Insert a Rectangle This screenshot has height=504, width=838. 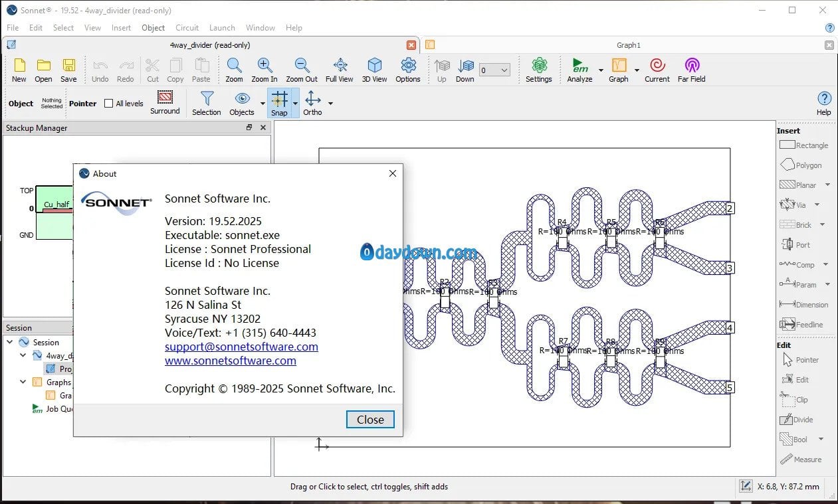(804, 145)
